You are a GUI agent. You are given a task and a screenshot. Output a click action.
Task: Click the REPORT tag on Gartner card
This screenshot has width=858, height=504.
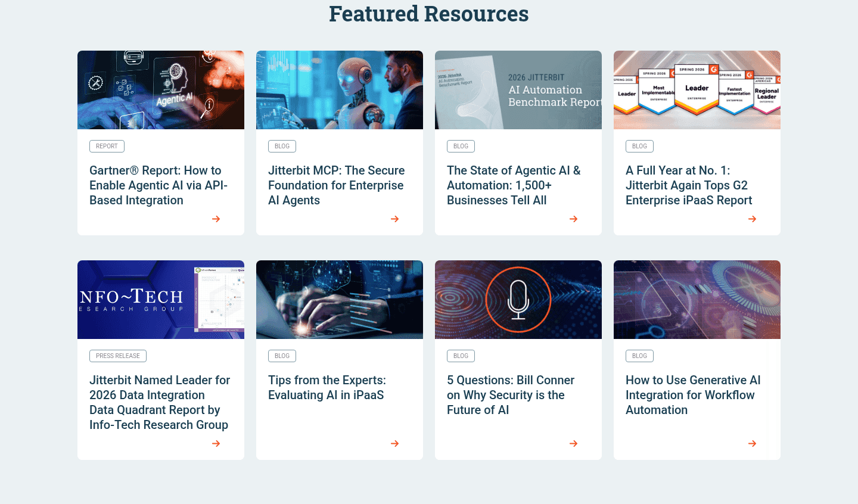click(107, 146)
